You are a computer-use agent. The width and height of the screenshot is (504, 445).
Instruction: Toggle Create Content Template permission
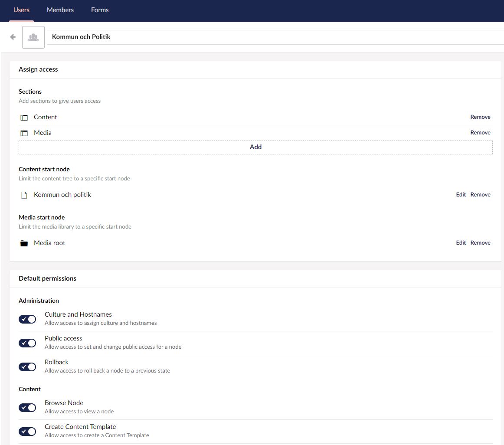27,431
